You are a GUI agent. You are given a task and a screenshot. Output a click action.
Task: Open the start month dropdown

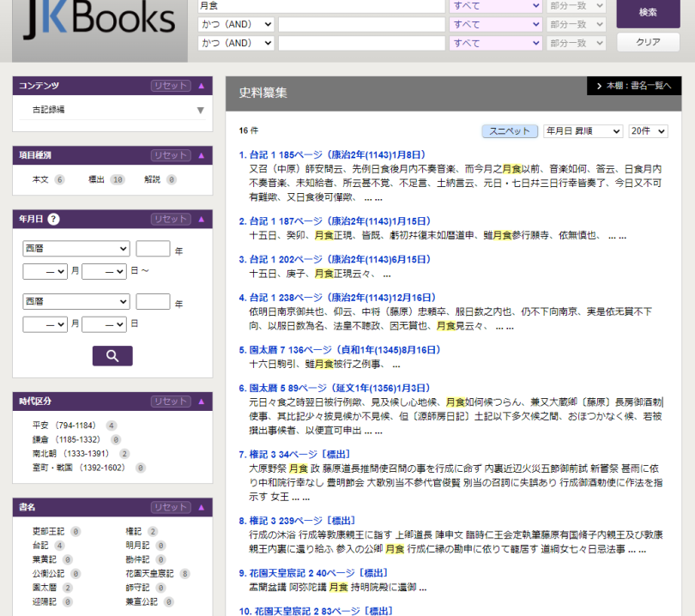pos(45,271)
